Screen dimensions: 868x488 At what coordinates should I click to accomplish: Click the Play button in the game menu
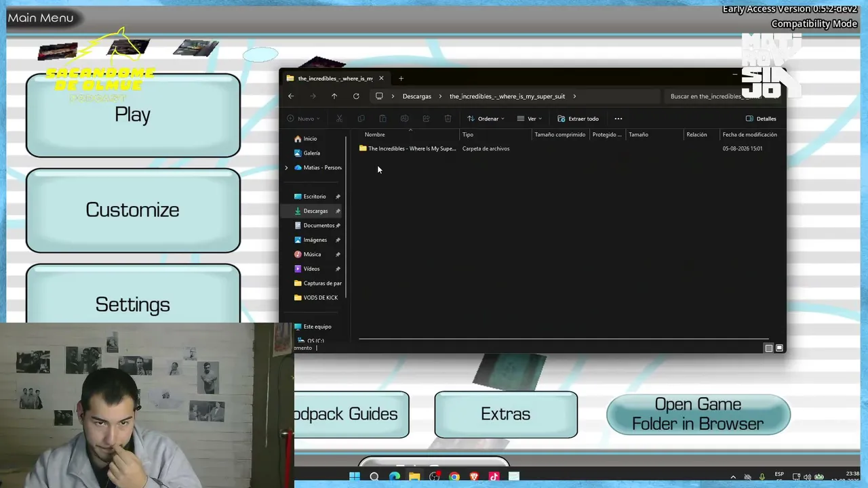[x=133, y=115]
